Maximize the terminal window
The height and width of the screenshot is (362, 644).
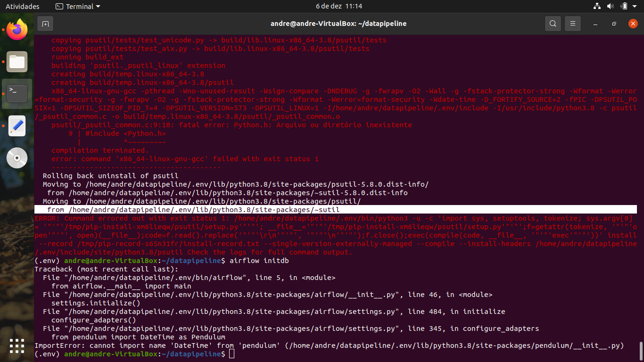click(614, 24)
